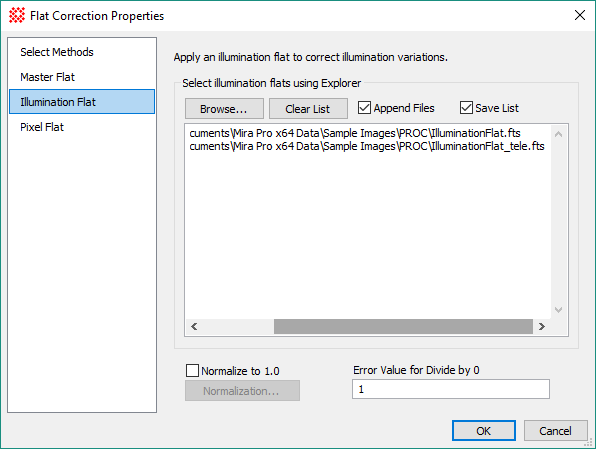596x449 pixels.
Task: Click the red Mira app icon in title bar
Action: click(x=17, y=16)
